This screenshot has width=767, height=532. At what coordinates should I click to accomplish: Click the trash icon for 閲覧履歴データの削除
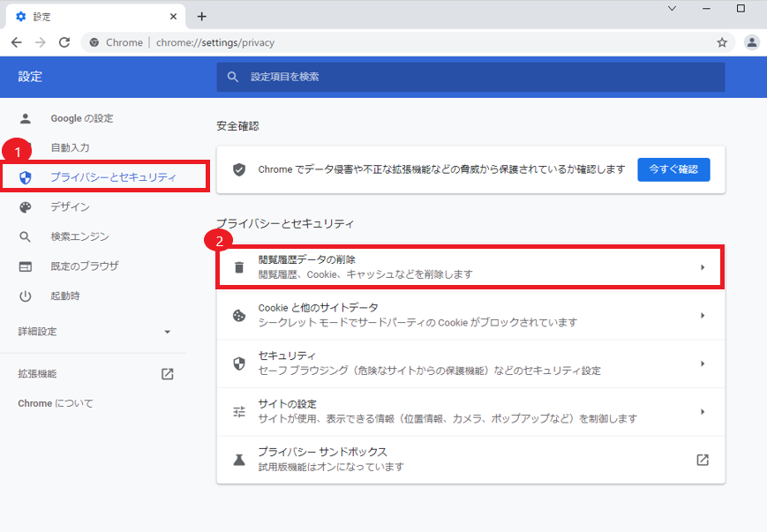coord(239,267)
